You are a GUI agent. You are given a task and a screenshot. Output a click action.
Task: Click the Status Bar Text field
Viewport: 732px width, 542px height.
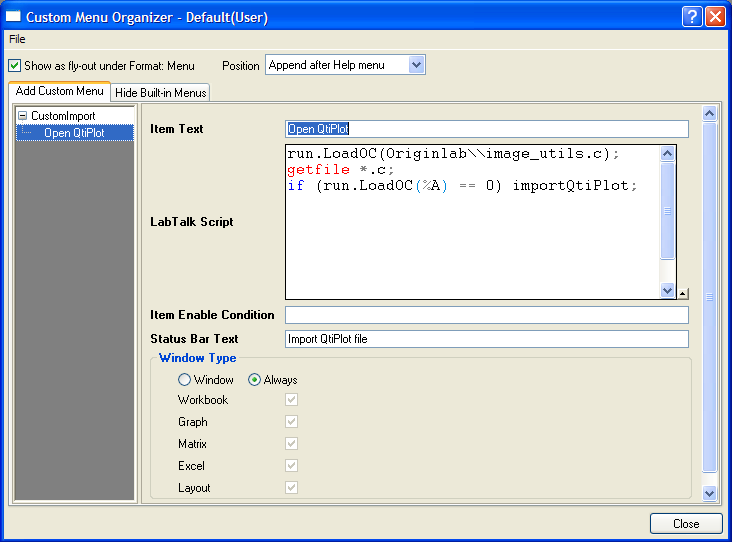tap(487, 339)
